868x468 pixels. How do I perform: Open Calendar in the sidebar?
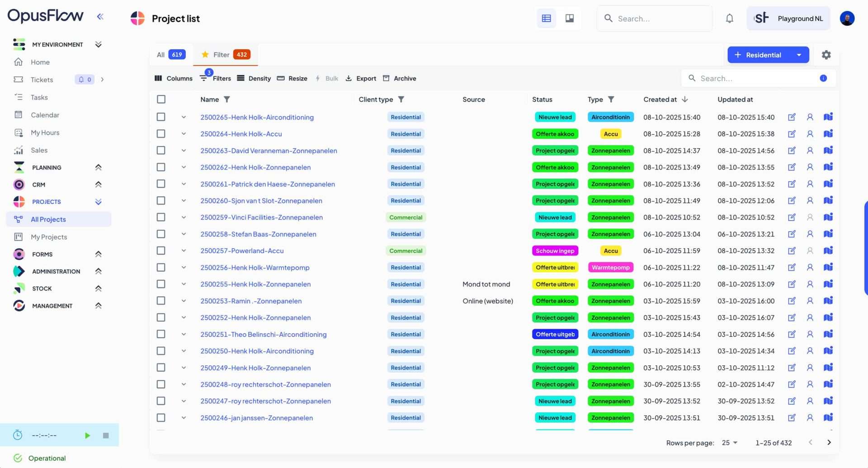coord(45,115)
